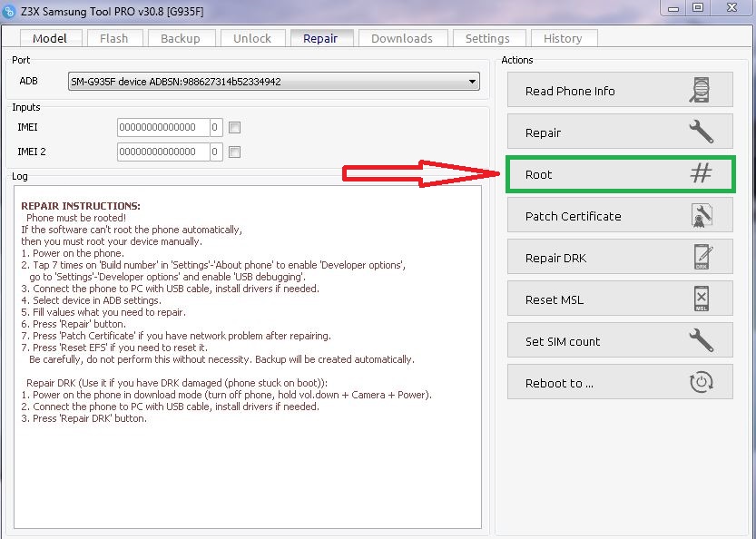The width and height of the screenshot is (756, 539).
Task: Open the Downloads tab
Action: coord(402,39)
